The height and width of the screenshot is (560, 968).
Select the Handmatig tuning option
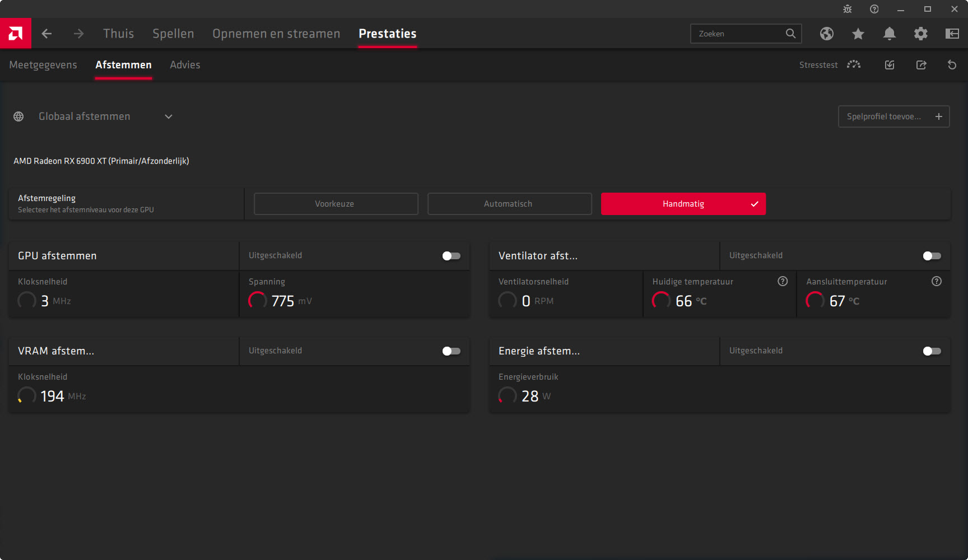point(683,204)
